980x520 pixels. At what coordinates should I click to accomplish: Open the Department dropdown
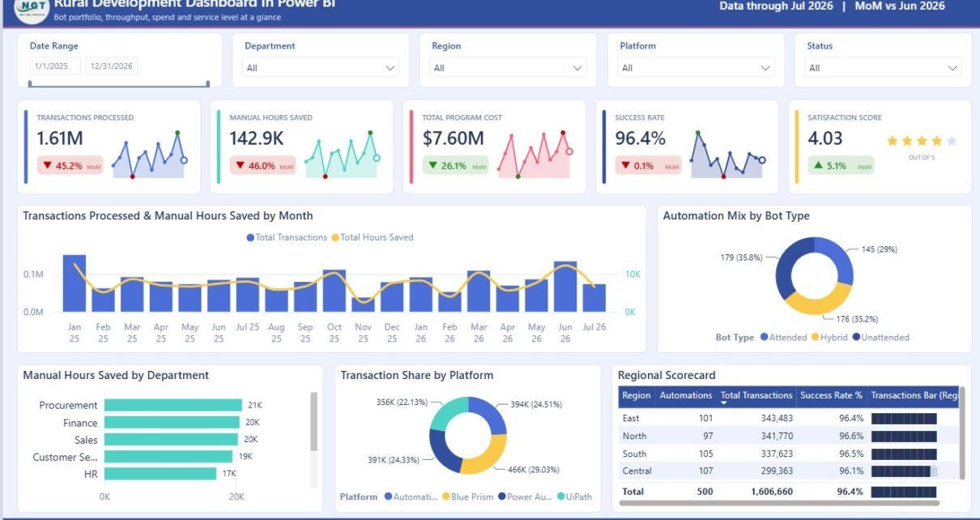(x=321, y=68)
